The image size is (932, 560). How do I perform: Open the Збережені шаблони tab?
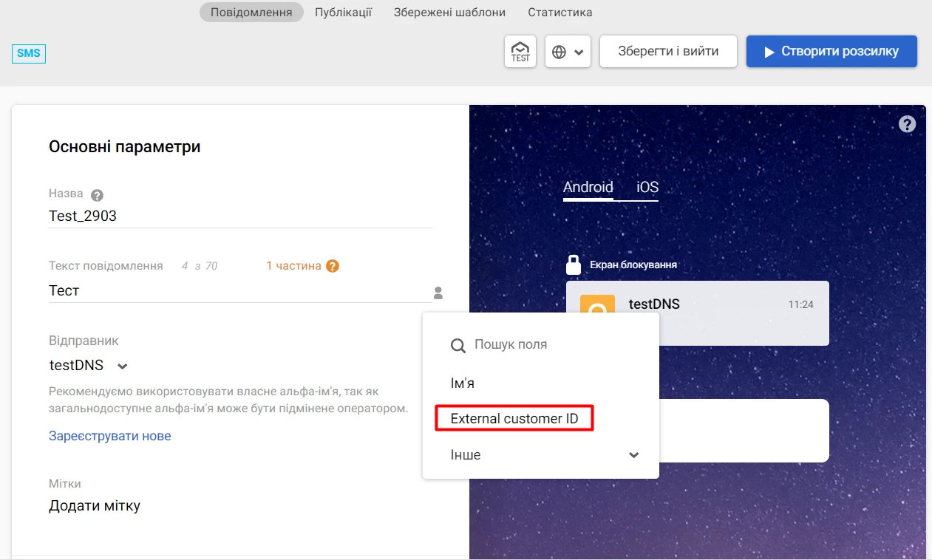coord(449,13)
